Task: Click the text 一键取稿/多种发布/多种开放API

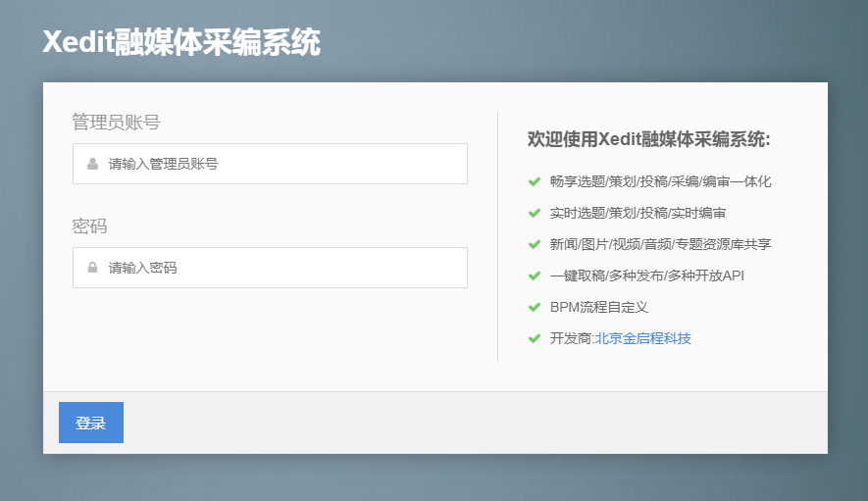Action: pos(647,276)
